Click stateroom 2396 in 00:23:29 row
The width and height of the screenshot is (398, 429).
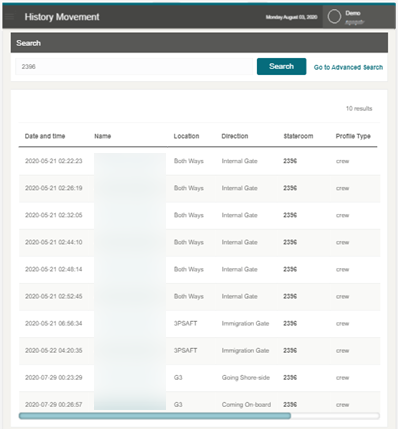[290, 378]
